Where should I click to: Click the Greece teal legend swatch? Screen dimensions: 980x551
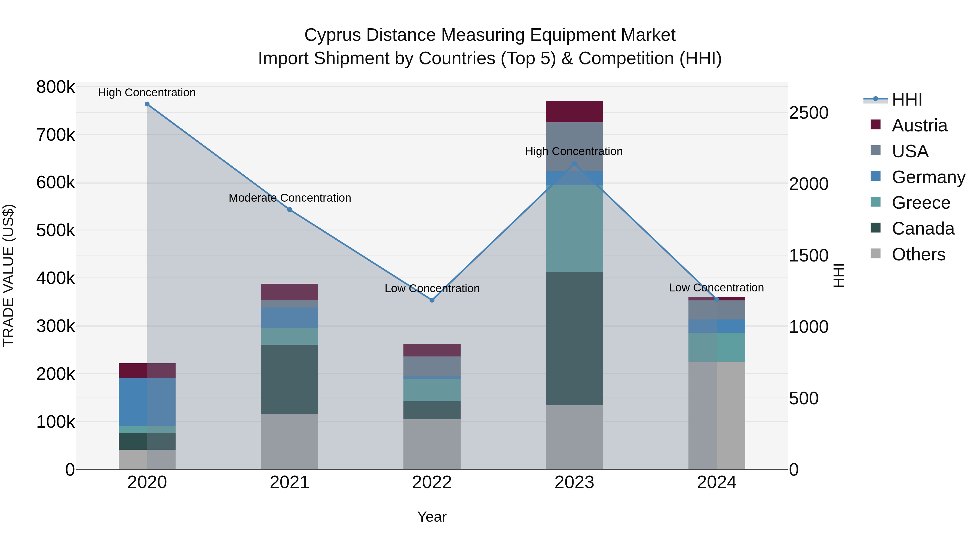click(x=875, y=202)
